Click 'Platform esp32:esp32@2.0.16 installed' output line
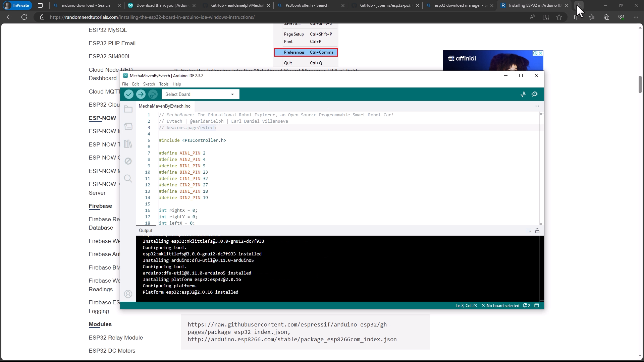Viewport: 644px width, 362px height. pyautogui.click(x=191, y=292)
